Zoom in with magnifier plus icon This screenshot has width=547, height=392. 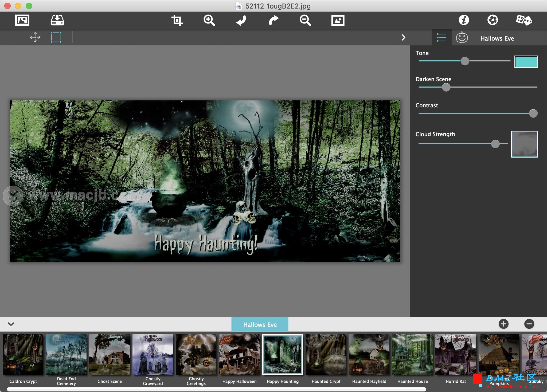(x=209, y=20)
